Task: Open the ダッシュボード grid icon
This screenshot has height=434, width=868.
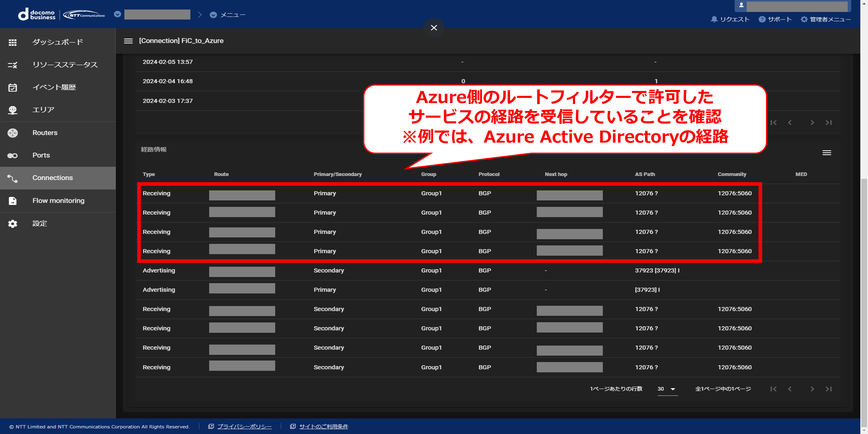Action: [13, 42]
